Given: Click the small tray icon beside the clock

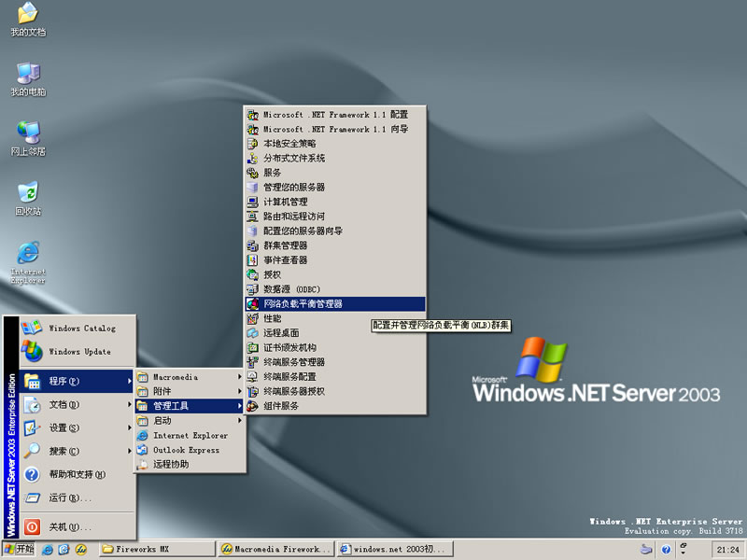Looking at the screenshot, I should click(x=684, y=548).
